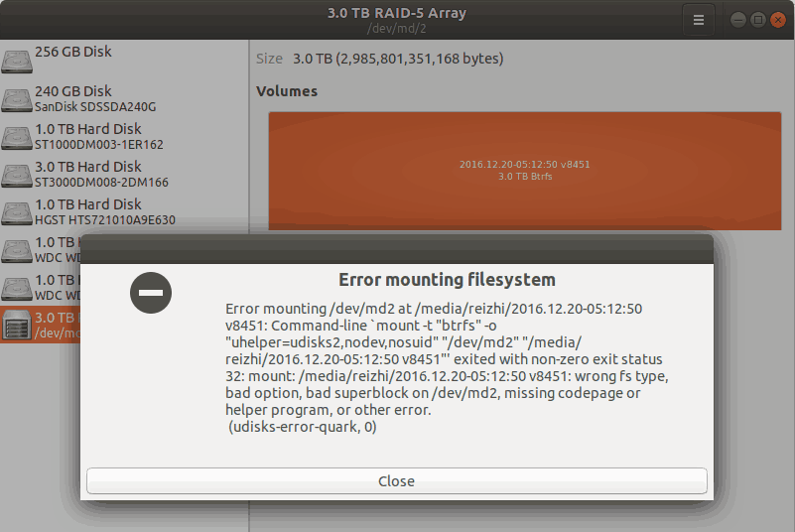Maximize the Disks window
The image size is (795, 532).
pos(758,20)
